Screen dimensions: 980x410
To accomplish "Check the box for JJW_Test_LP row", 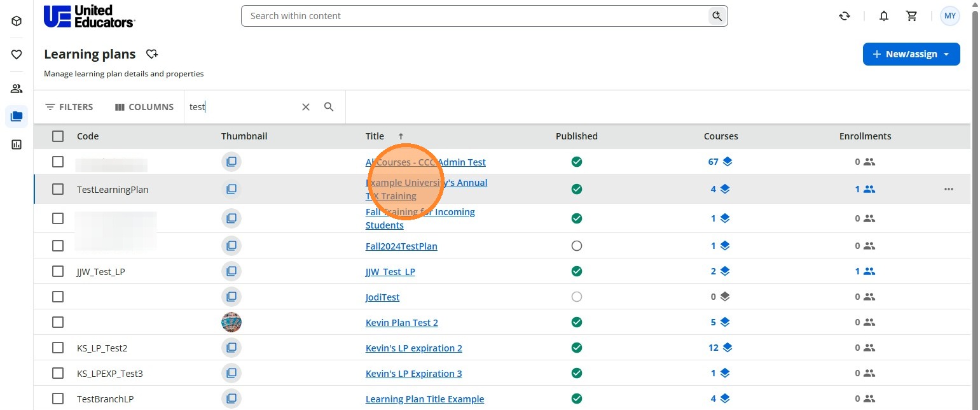I will (58, 271).
